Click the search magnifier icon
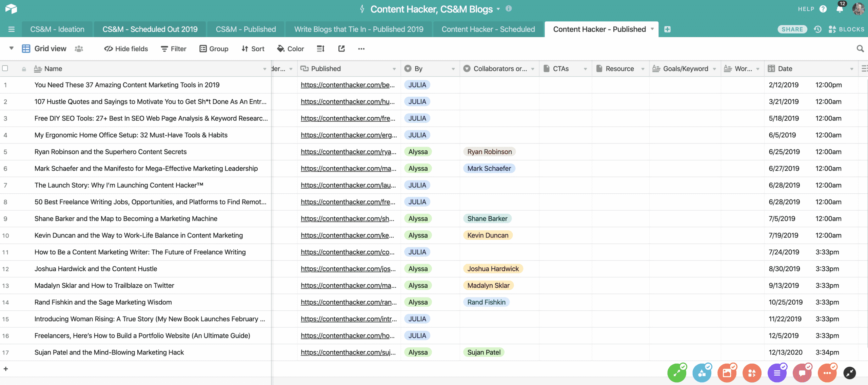868x385 pixels. point(860,49)
